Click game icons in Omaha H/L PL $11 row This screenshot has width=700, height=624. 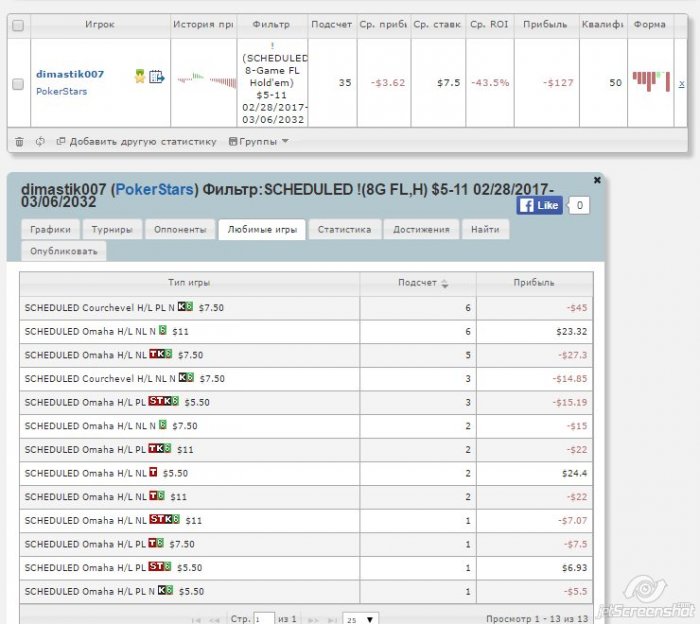click(x=160, y=449)
